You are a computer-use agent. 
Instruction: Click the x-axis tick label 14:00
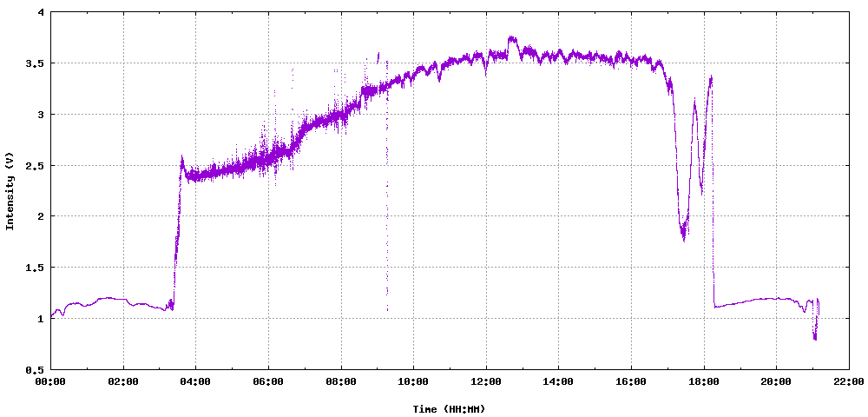point(558,382)
